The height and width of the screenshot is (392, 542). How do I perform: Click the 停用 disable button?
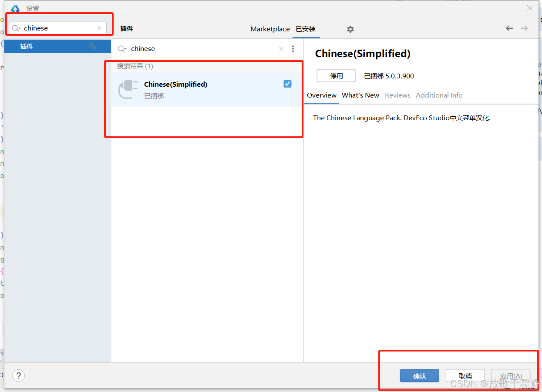click(x=336, y=76)
